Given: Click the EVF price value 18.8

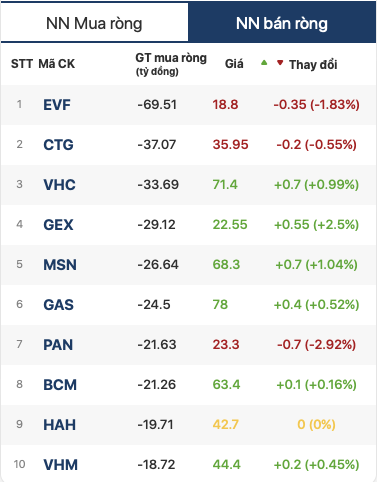Looking at the screenshot, I should tap(225, 105).
